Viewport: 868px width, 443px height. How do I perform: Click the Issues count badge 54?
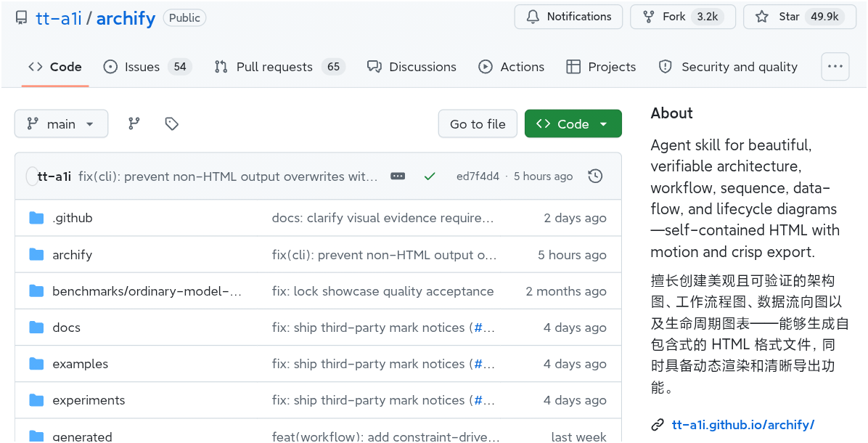(x=180, y=67)
